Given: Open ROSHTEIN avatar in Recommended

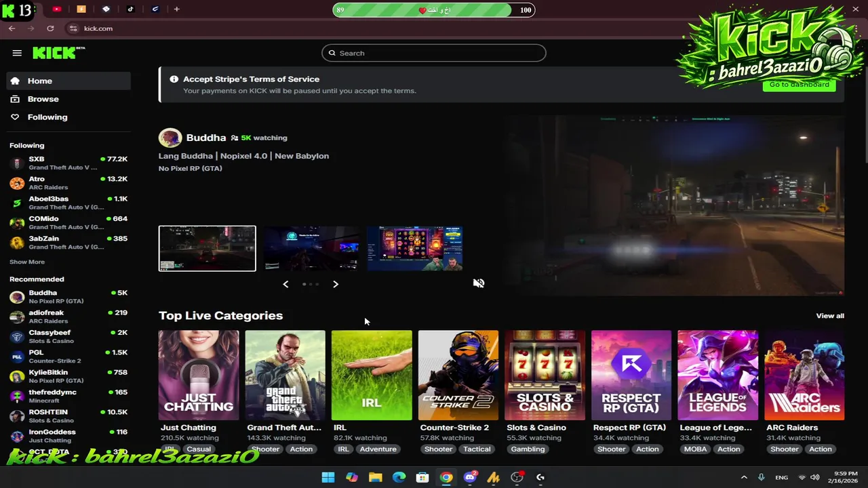Looking at the screenshot, I should pyautogui.click(x=17, y=416).
